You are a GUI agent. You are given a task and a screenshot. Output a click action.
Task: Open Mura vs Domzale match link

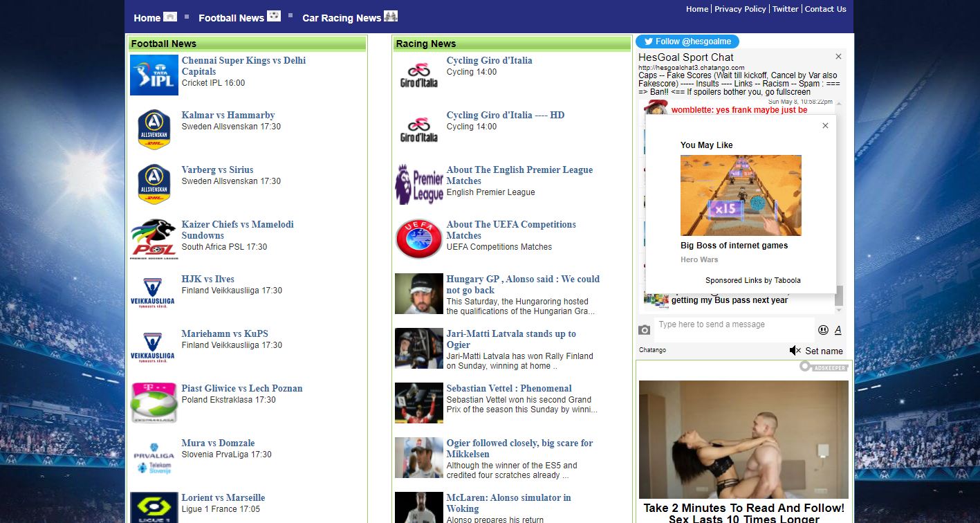(x=219, y=443)
